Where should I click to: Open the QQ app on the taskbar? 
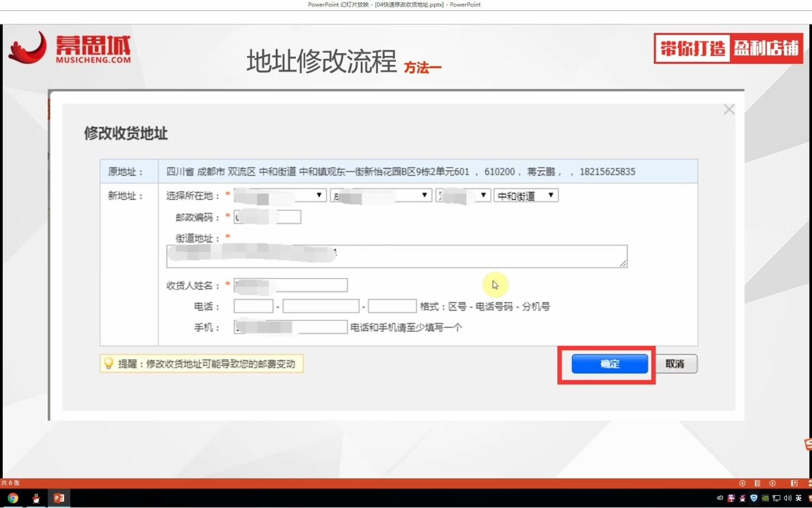[36, 498]
